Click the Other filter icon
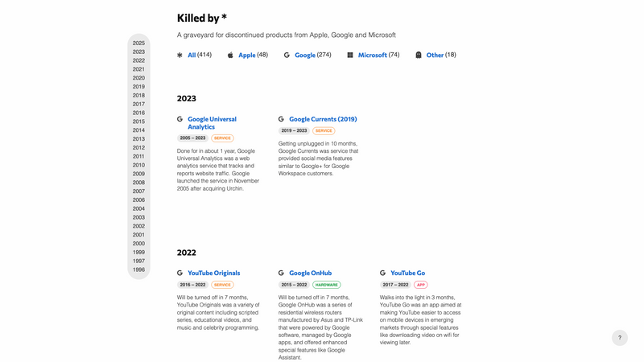 419,56
